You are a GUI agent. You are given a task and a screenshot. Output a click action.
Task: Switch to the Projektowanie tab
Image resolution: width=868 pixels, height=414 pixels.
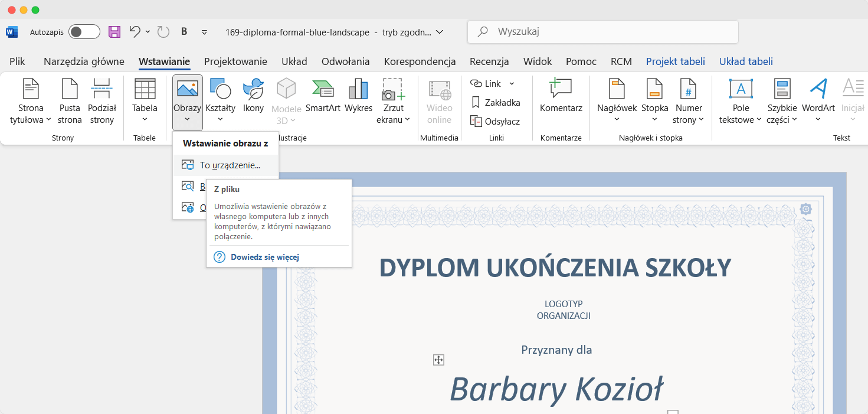235,61
